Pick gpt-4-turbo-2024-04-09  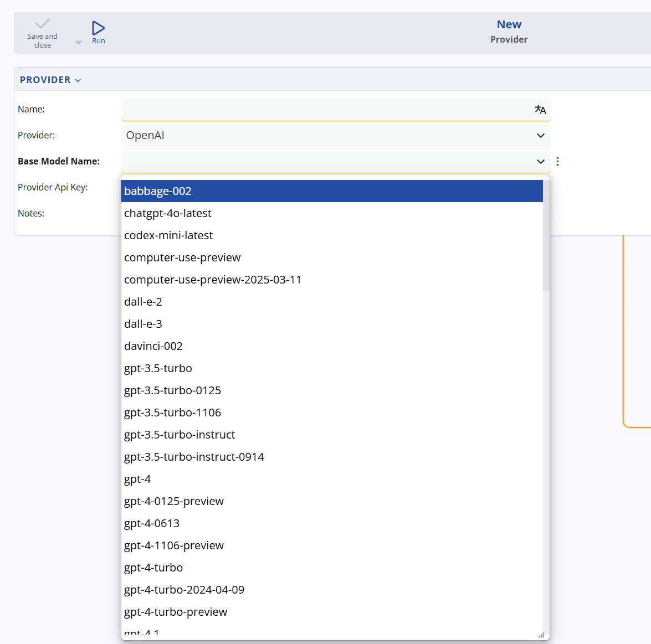coord(332,590)
